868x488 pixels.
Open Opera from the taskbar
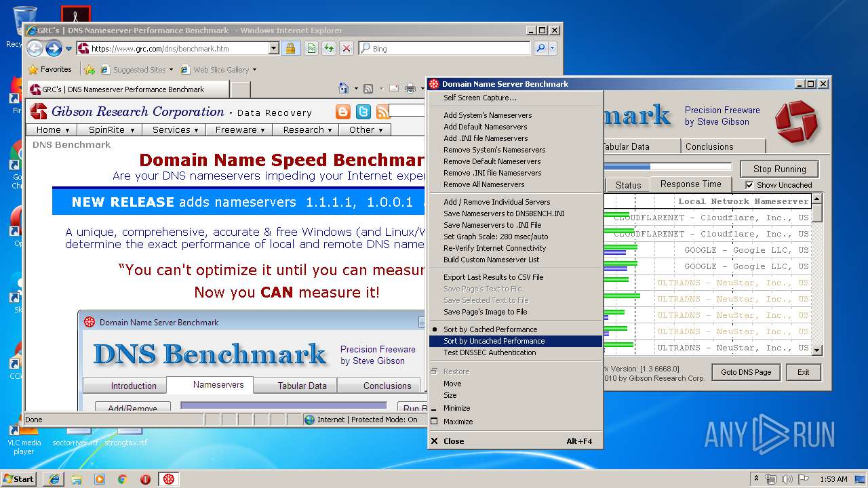click(x=145, y=479)
